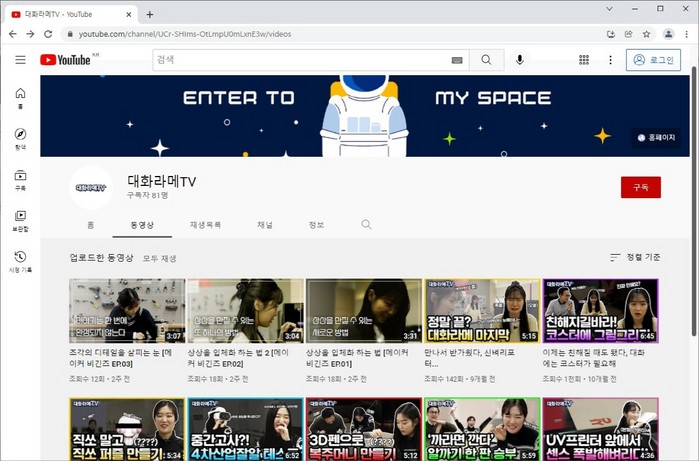The height and width of the screenshot is (461, 699).
Task: Switch to the 채널 tab
Action: click(x=265, y=225)
